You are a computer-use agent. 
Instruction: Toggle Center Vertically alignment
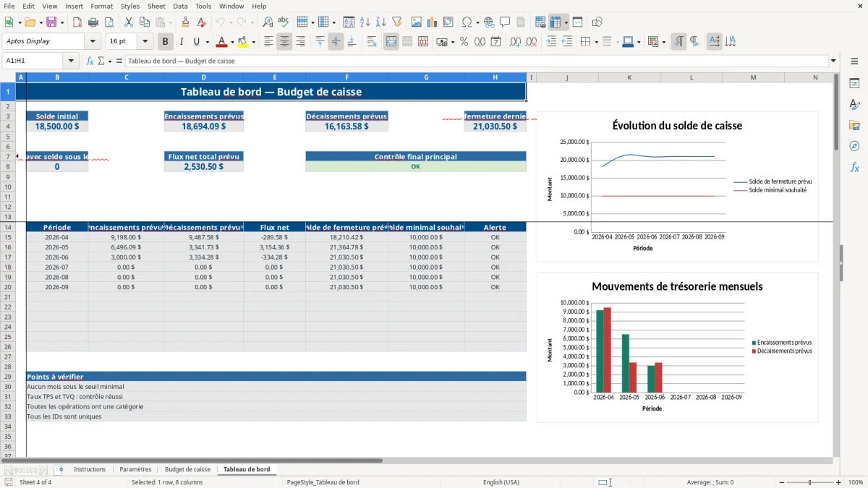336,42
